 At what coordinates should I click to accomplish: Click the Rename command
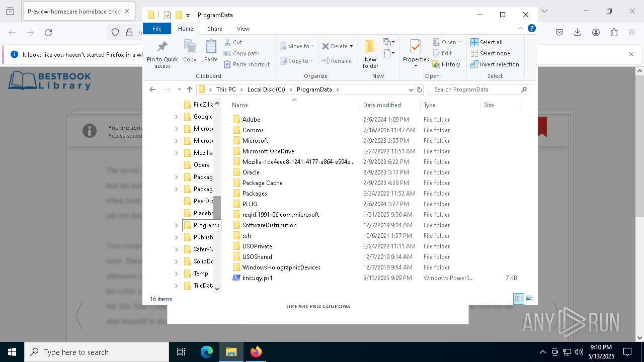[337, 61]
